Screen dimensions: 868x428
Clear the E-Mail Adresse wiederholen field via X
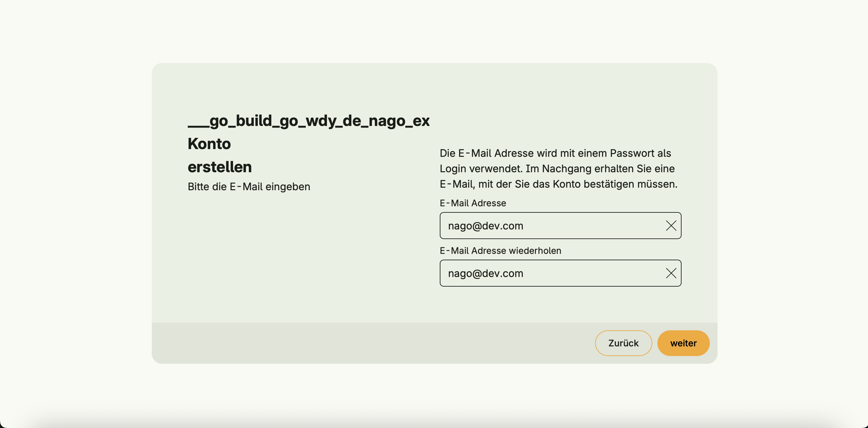coord(671,273)
